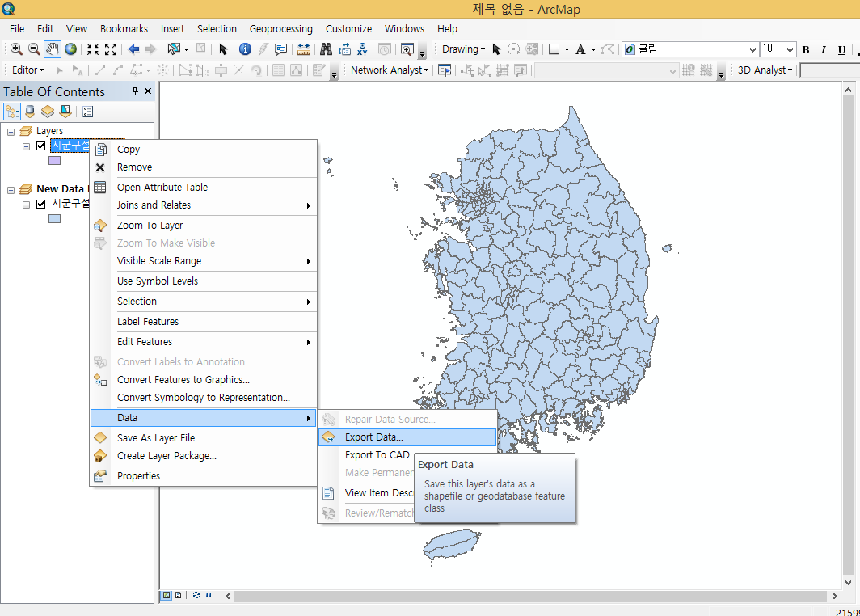Uncheck the layer under New Data frame

(x=41, y=204)
